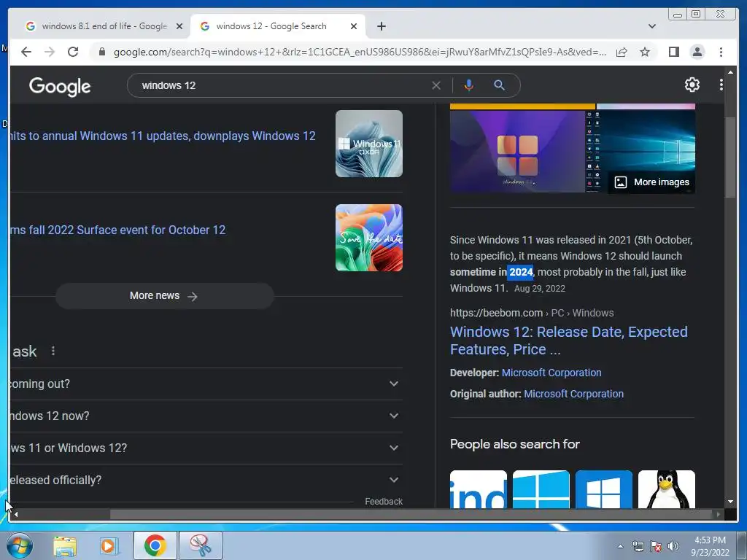Open the 'People also ask' three-dot options
The width and height of the screenshot is (747, 560).
53,351
